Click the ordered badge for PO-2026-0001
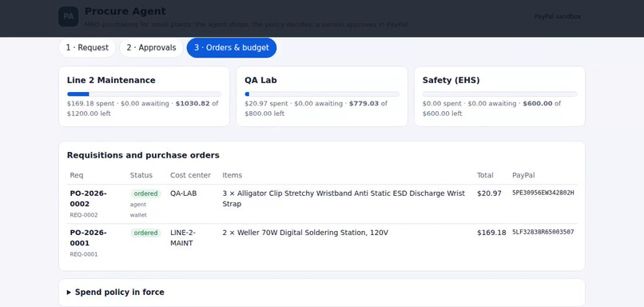This screenshot has height=307, width=644. [145, 233]
